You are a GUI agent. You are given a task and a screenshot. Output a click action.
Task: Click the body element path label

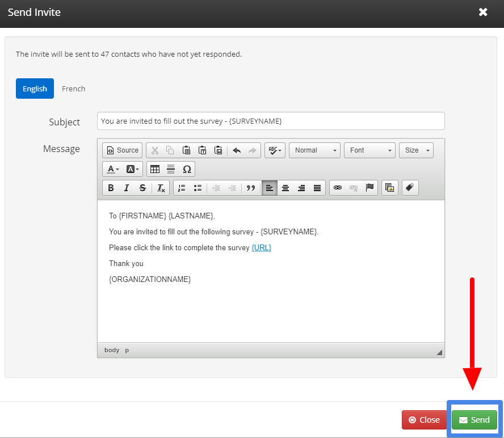tap(112, 350)
